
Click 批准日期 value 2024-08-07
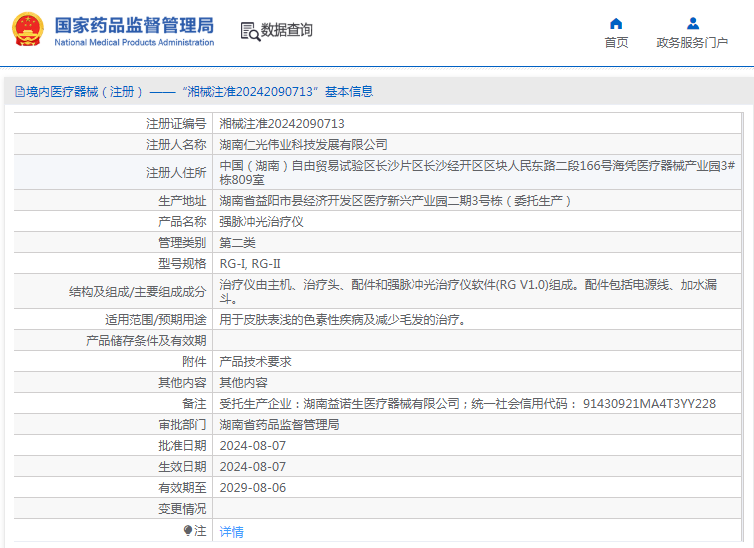tap(252, 446)
